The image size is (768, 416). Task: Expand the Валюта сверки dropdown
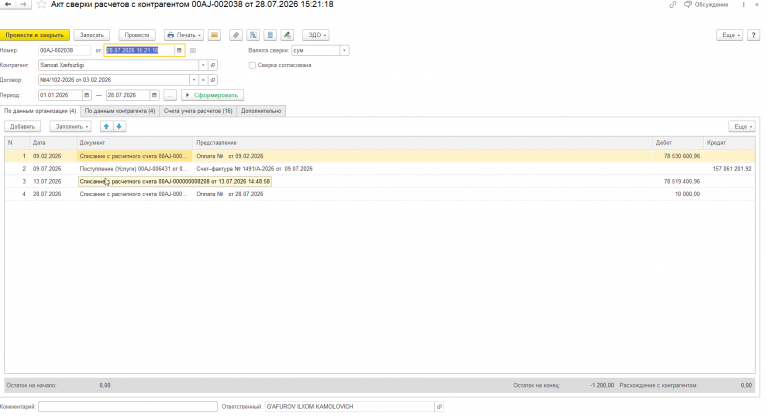(344, 50)
